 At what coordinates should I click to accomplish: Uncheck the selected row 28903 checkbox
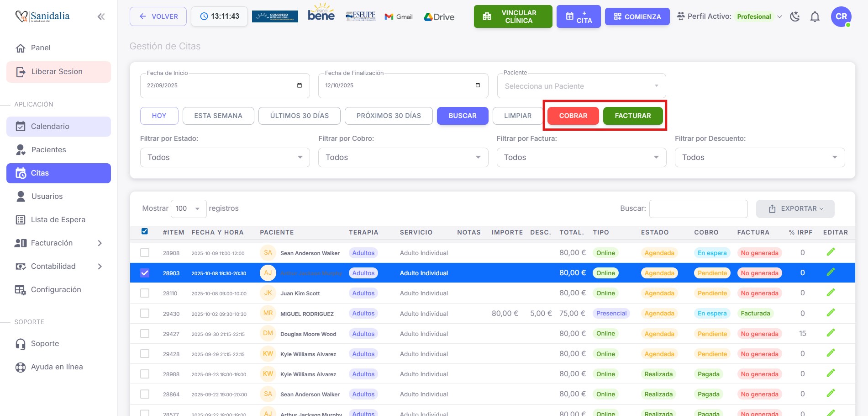tap(145, 273)
